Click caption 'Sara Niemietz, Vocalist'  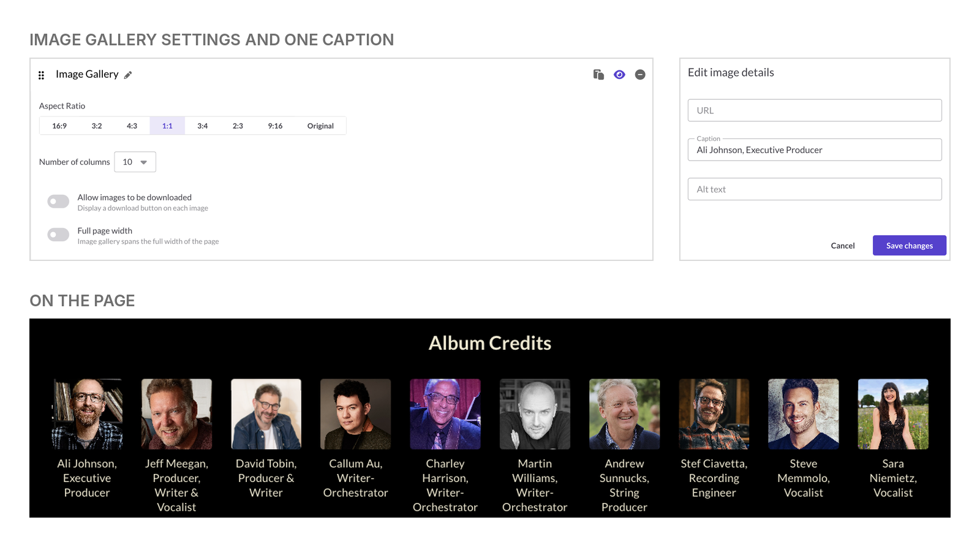click(x=893, y=478)
